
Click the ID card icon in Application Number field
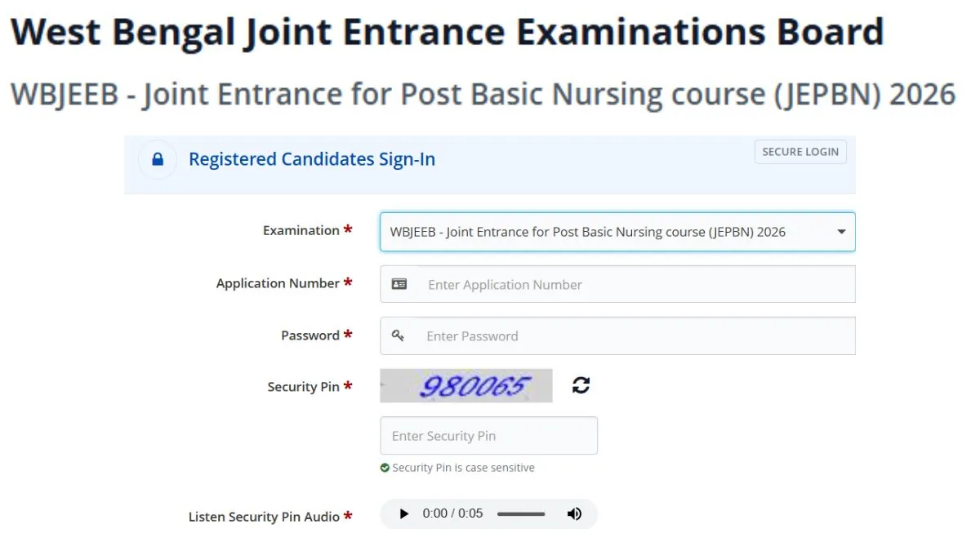[x=399, y=283]
